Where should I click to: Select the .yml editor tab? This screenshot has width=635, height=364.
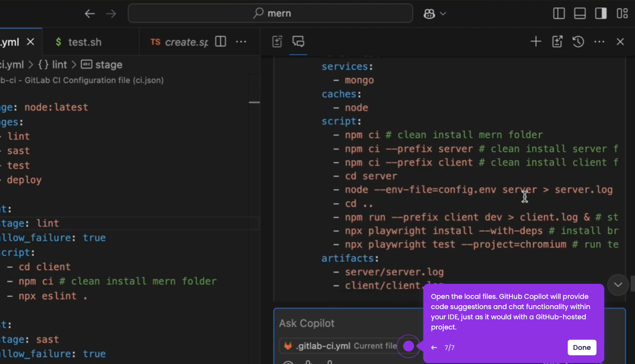tap(11, 42)
